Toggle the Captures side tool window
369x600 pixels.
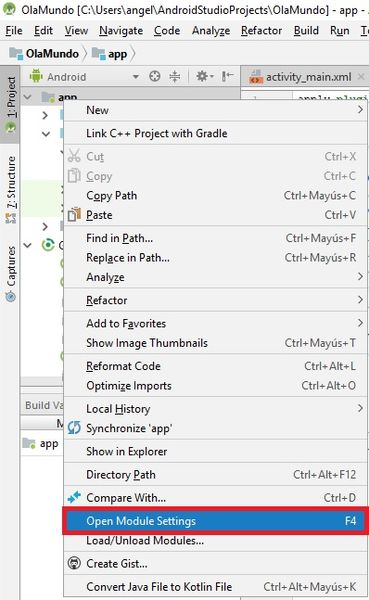[x=11, y=274]
